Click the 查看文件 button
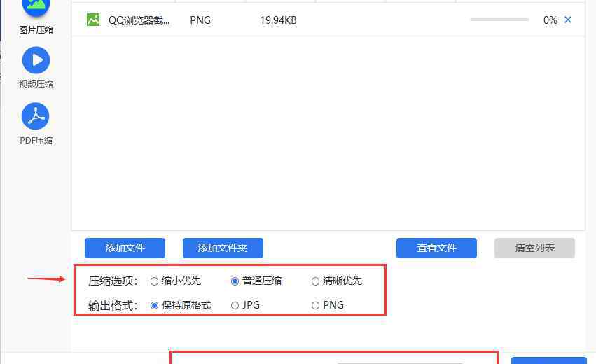Viewport: 596px width, 364px height. pos(436,248)
